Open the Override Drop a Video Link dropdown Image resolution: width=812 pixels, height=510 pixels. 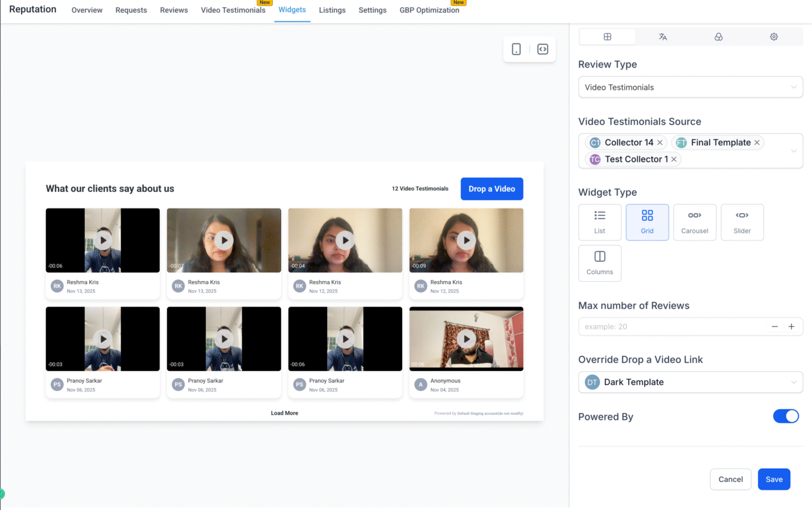[690, 382]
